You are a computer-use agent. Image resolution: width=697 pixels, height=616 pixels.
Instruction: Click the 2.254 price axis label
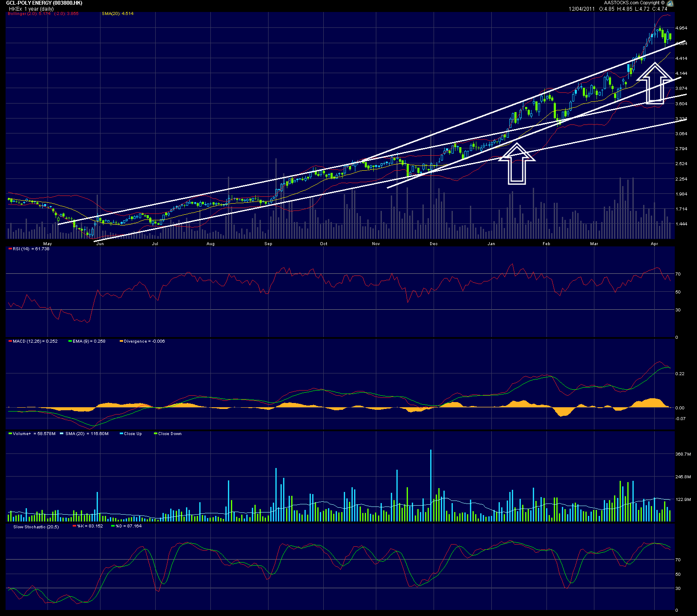[681, 179]
